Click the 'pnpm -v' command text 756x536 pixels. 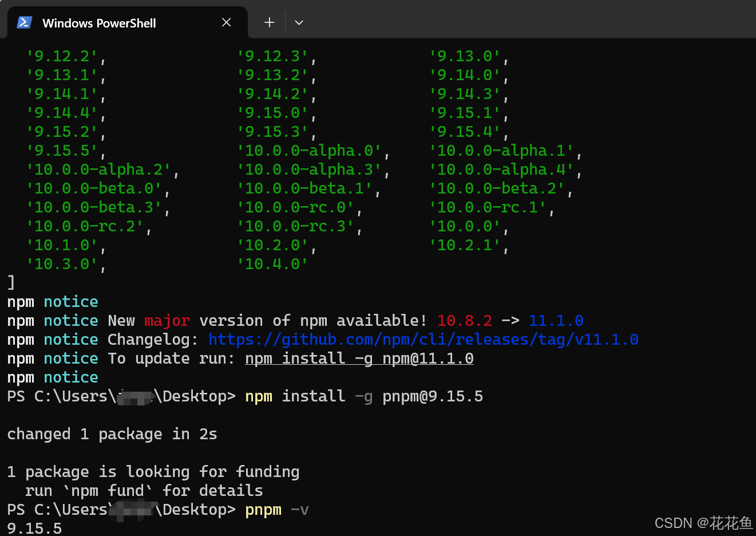click(x=277, y=510)
